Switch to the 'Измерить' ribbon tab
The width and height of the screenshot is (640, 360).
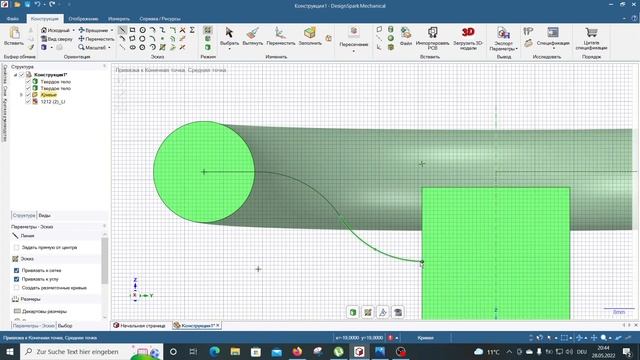119,18
